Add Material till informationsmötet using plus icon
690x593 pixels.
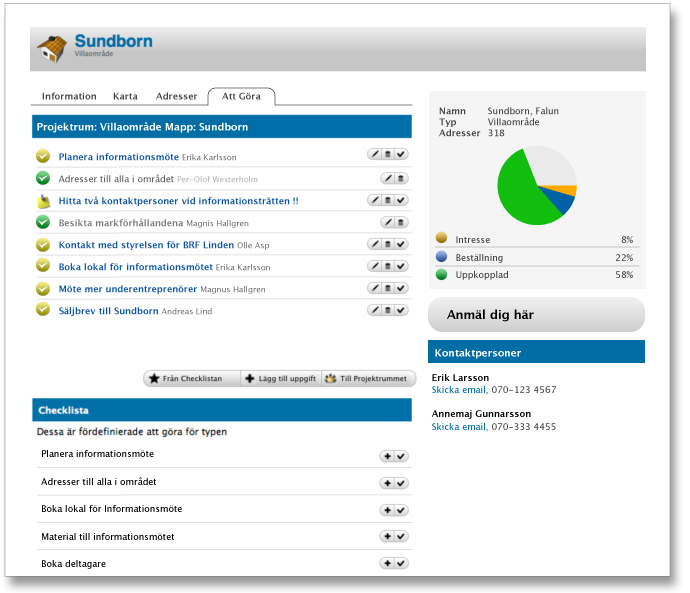pos(388,537)
